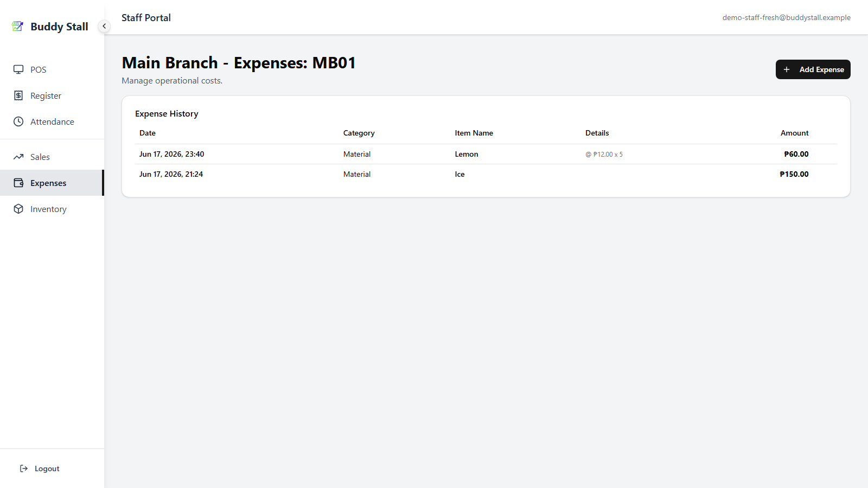
Task: Select the Jun 17, 2026, 21:24 date cell
Action: coord(171,174)
